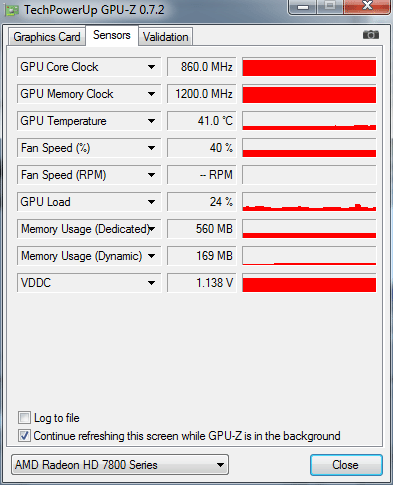Viewport: 393px width, 485px height.
Task: Open the GPU Core Clock sensor dropdown
Action: (151, 67)
